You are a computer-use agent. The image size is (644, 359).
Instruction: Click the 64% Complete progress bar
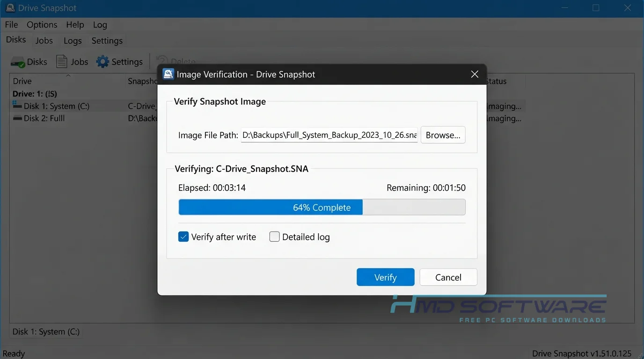tap(322, 208)
